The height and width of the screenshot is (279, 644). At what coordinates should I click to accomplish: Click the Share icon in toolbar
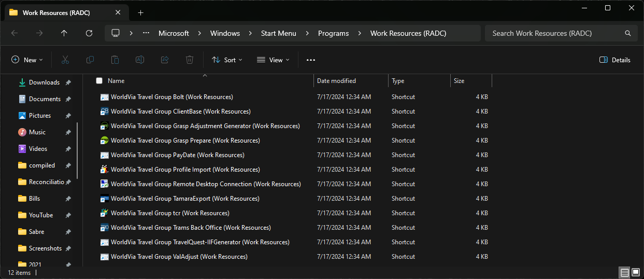[165, 60]
